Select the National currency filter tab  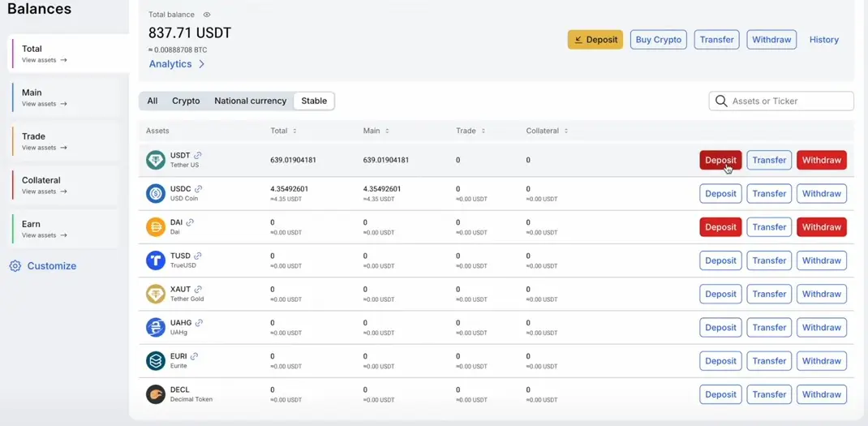point(250,101)
